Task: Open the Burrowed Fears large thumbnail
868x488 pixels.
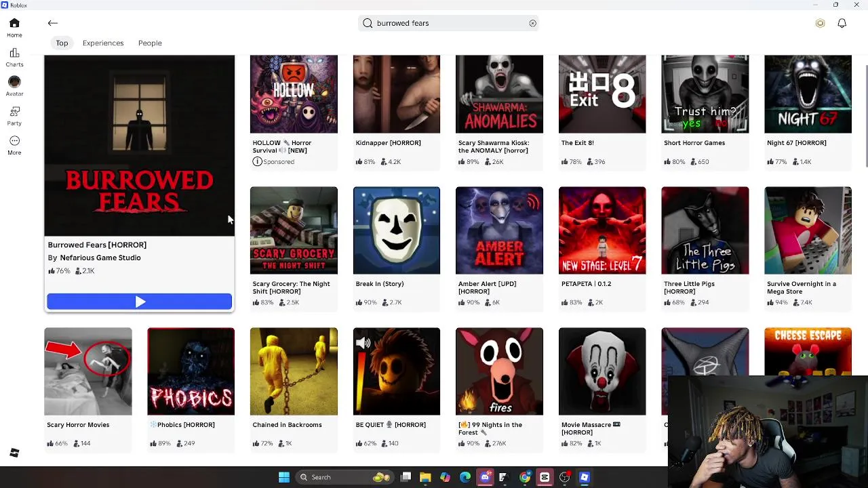Action: click(x=140, y=146)
